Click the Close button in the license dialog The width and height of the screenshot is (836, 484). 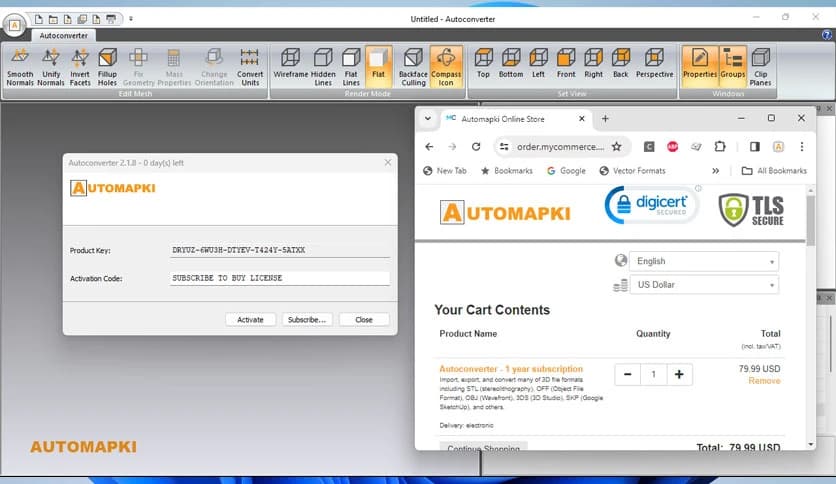(364, 320)
